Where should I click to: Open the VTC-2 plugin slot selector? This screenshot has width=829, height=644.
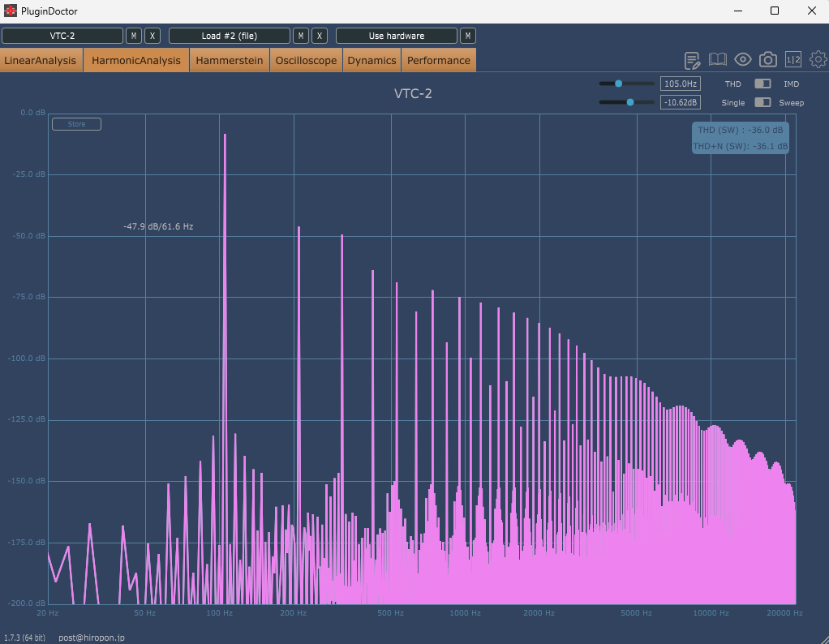[62, 36]
